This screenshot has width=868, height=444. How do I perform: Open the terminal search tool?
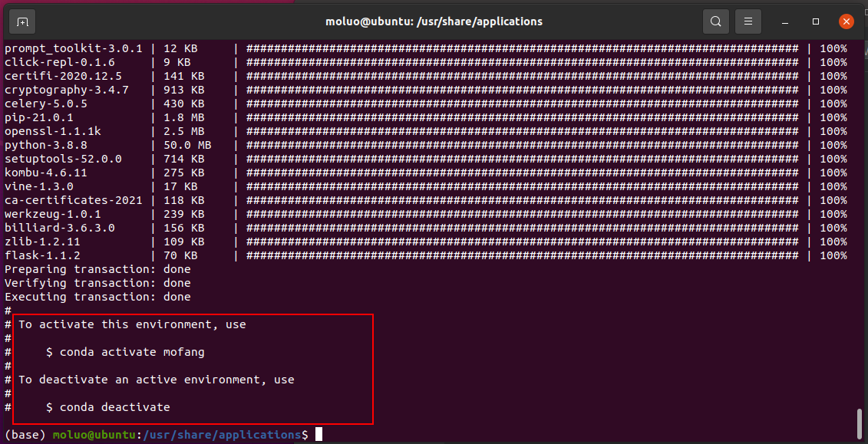click(x=716, y=22)
